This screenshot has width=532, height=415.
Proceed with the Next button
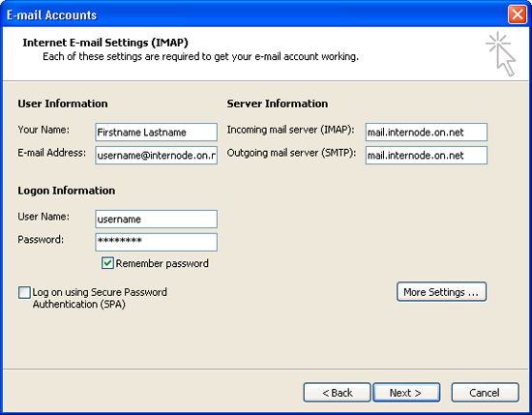(406, 393)
